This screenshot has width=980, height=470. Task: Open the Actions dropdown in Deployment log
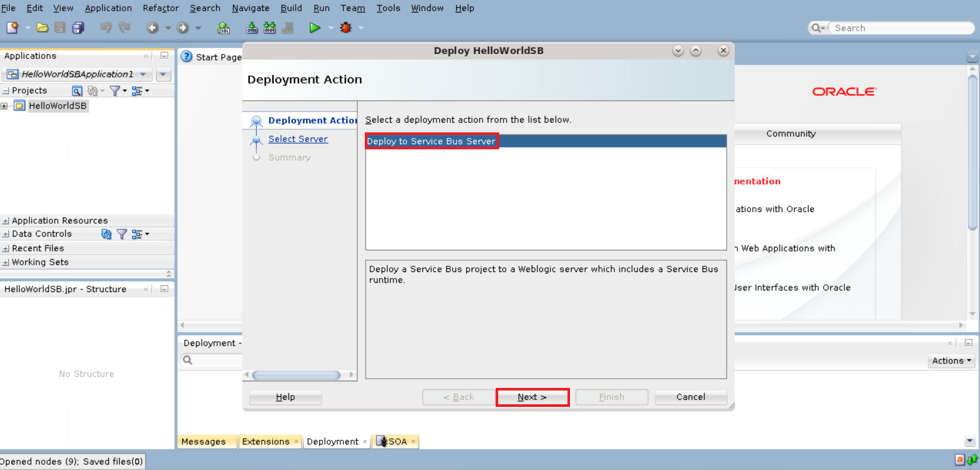click(952, 361)
